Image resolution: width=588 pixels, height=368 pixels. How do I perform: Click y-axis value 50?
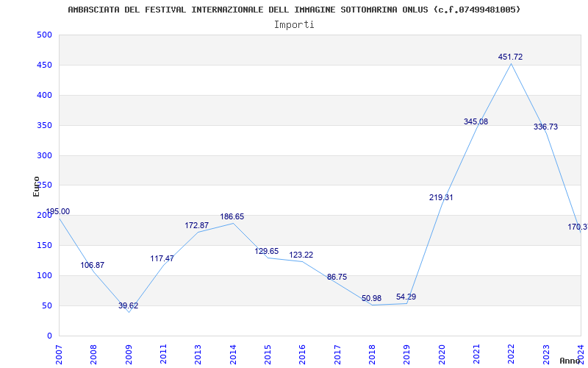click(46, 305)
